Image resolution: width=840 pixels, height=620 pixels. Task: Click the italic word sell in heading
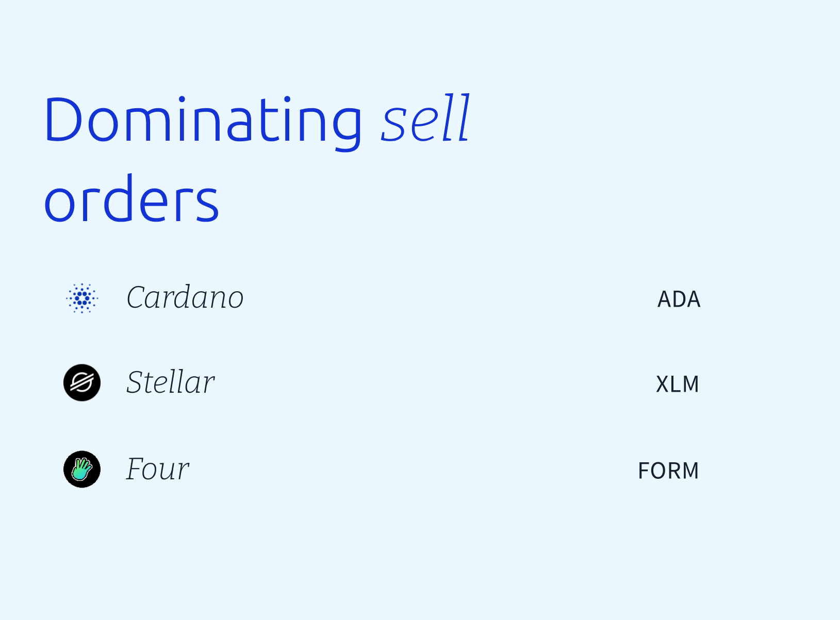pyautogui.click(x=425, y=119)
